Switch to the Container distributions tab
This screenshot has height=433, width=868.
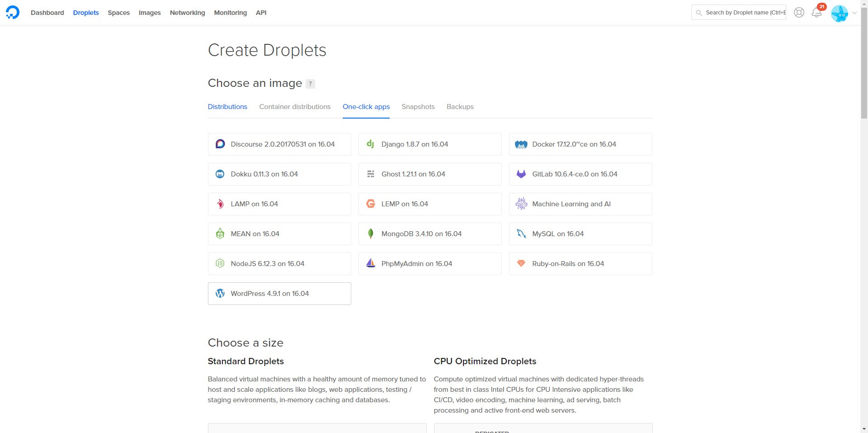pos(295,107)
